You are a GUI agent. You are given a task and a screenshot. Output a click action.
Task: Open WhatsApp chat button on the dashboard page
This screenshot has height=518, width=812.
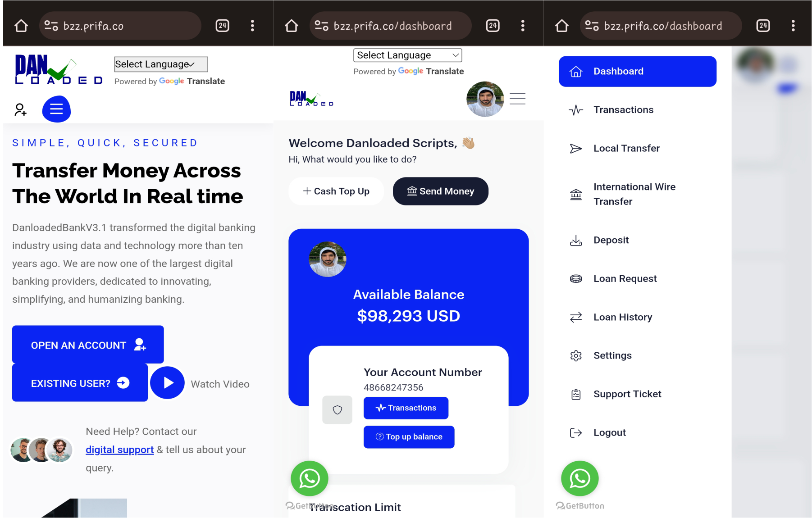(310, 478)
